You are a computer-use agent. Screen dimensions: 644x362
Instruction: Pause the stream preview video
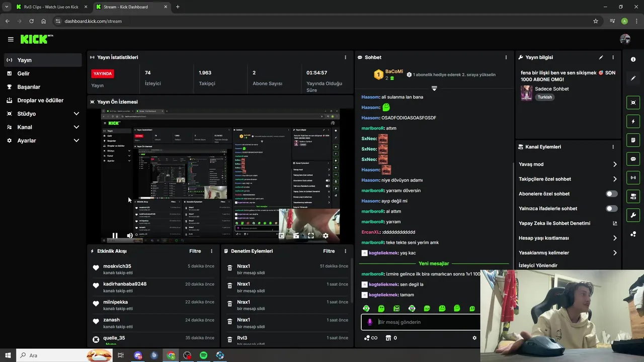click(115, 235)
